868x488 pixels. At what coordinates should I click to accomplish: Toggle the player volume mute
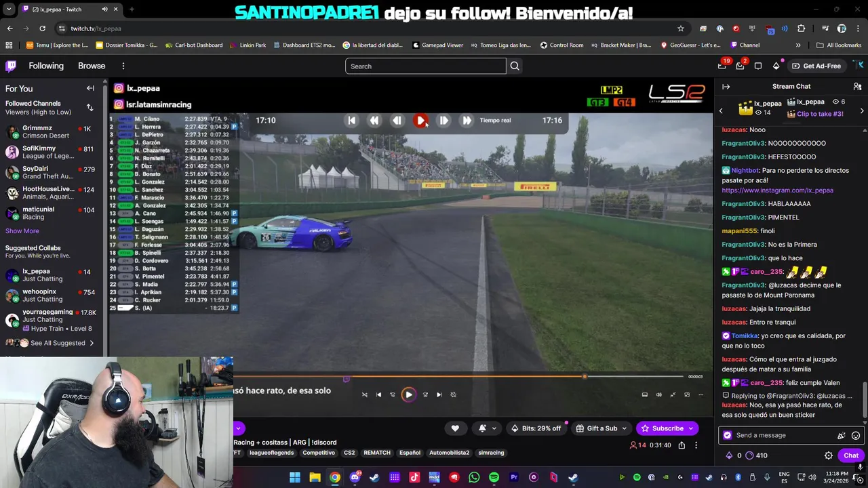click(658, 394)
